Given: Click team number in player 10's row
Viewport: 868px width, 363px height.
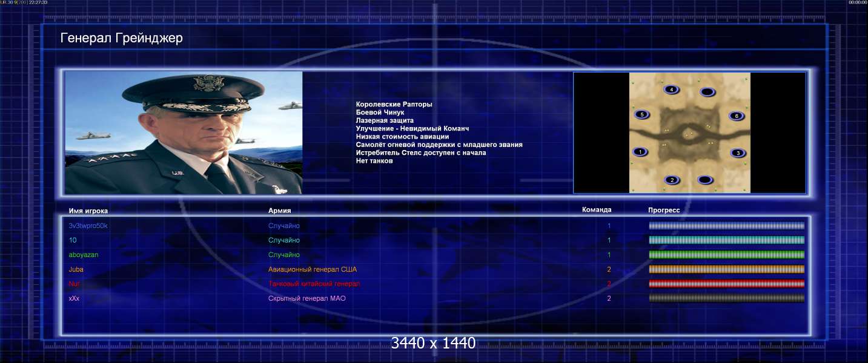Looking at the screenshot, I should pos(609,240).
